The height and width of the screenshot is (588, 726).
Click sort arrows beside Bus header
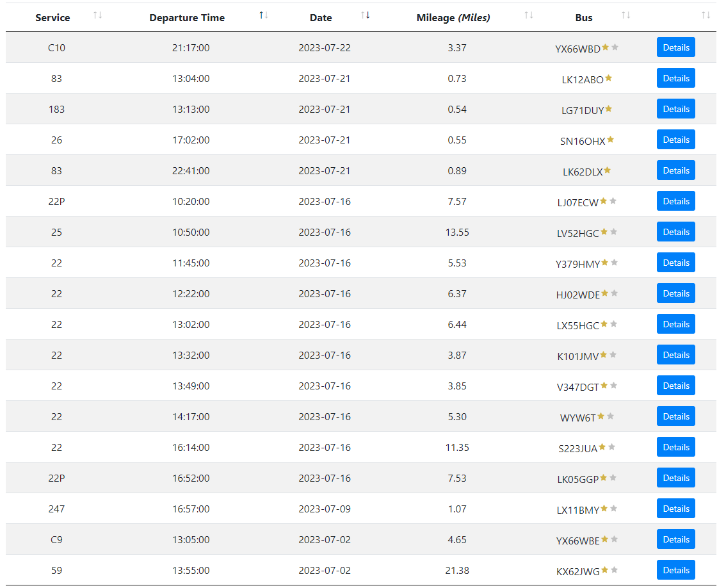click(626, 15)
